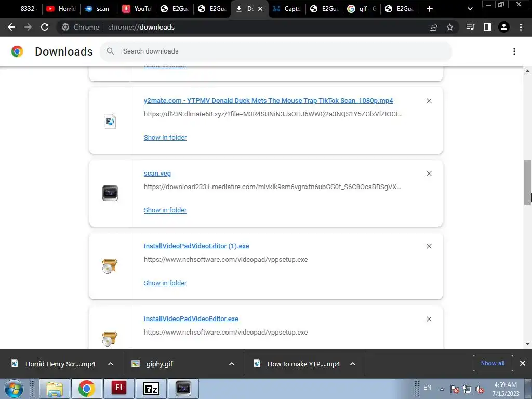This screenshot has width=532, height=399.
Task: Open the Windows Start menu
Action: pos(14,389)
